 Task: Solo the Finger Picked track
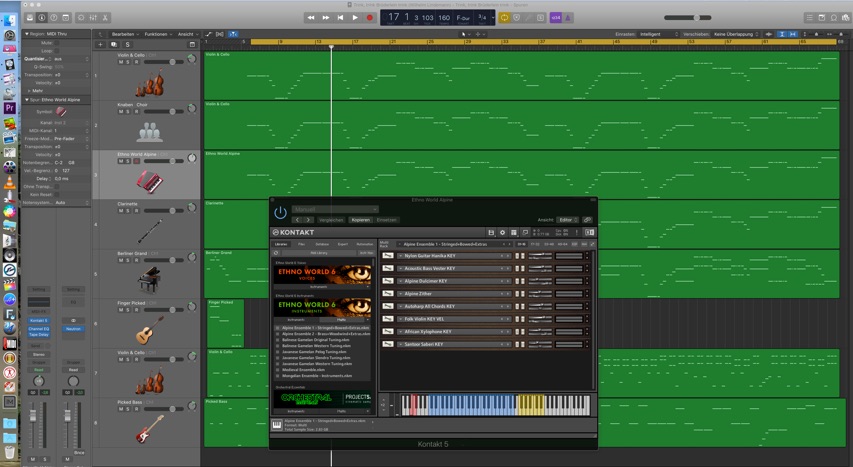(x=129, y=309)
